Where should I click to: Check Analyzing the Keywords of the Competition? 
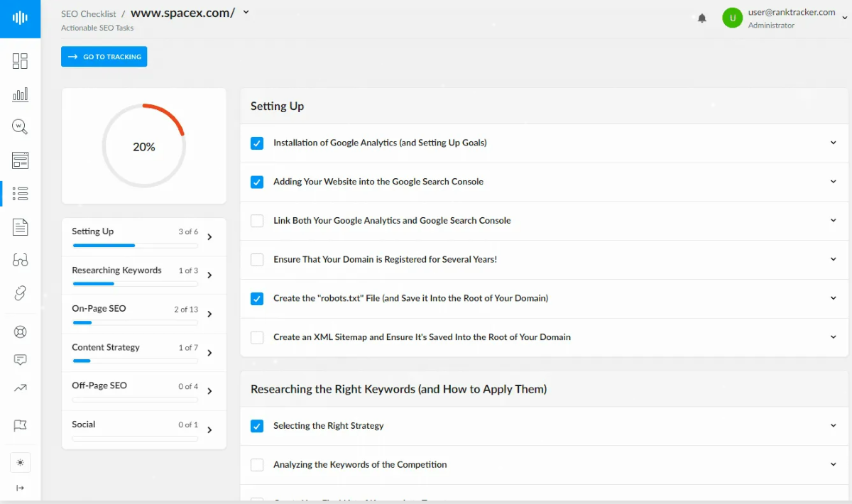257,466
